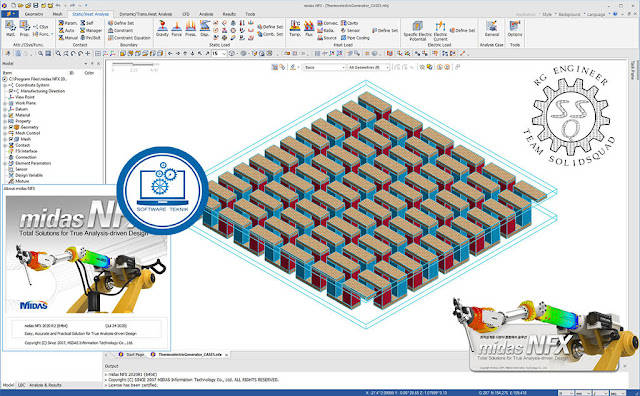The image size is (640, 396).
Task: Open the Dynamic/Trans.Heat Analysis tab
Action: (x=145, y=14)
